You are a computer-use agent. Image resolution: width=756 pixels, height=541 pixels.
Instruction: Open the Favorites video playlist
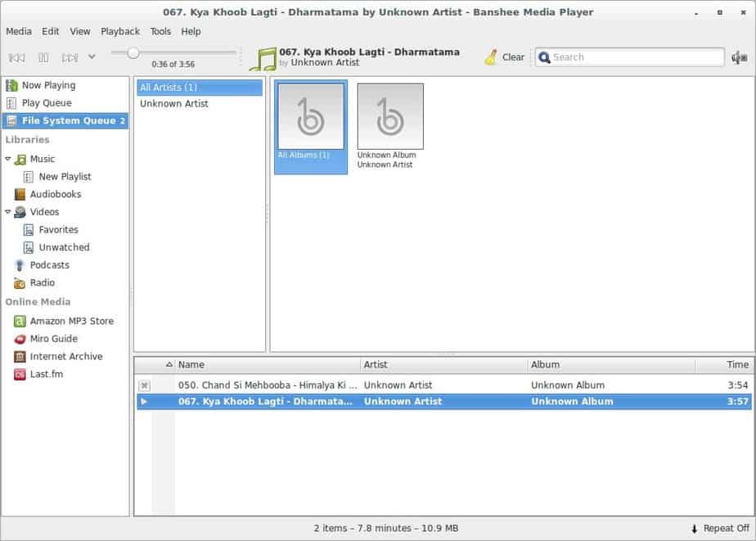coord(58,229)
